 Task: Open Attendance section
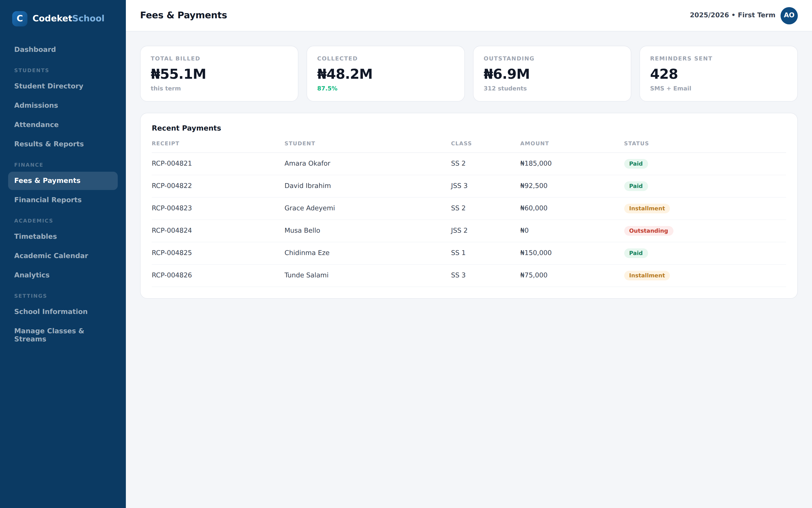pos(63,125)
